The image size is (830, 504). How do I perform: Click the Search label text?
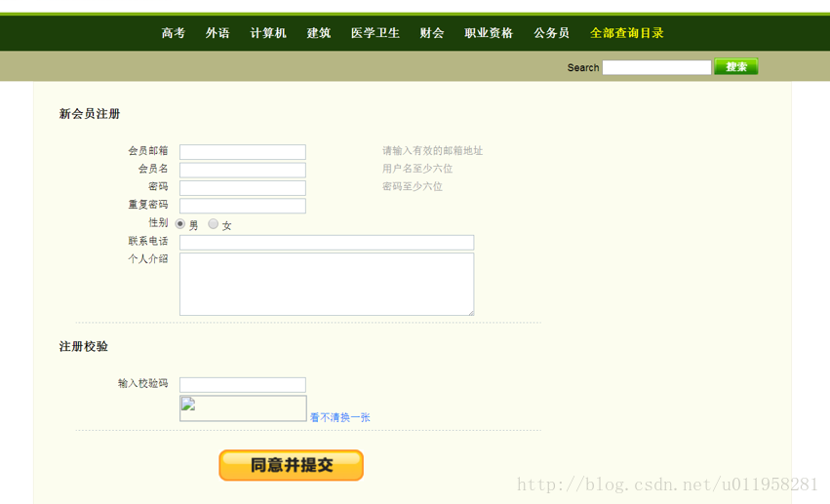click(x=583, y=67)
